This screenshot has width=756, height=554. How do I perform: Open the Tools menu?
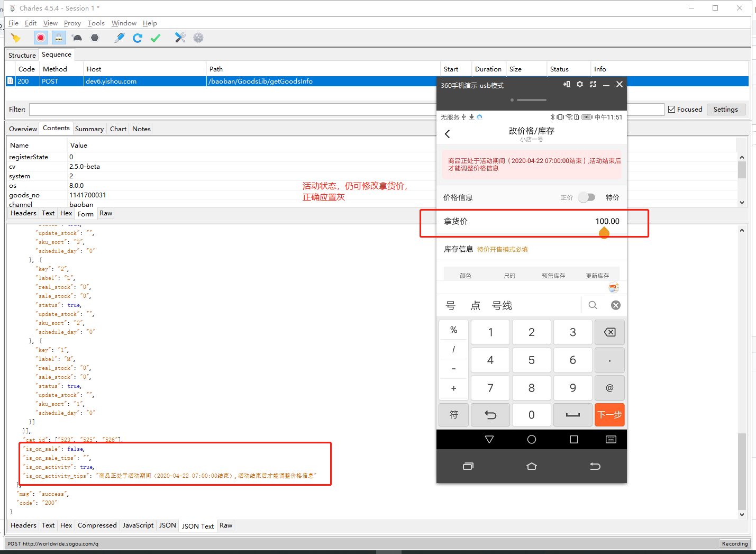point(96,23)
